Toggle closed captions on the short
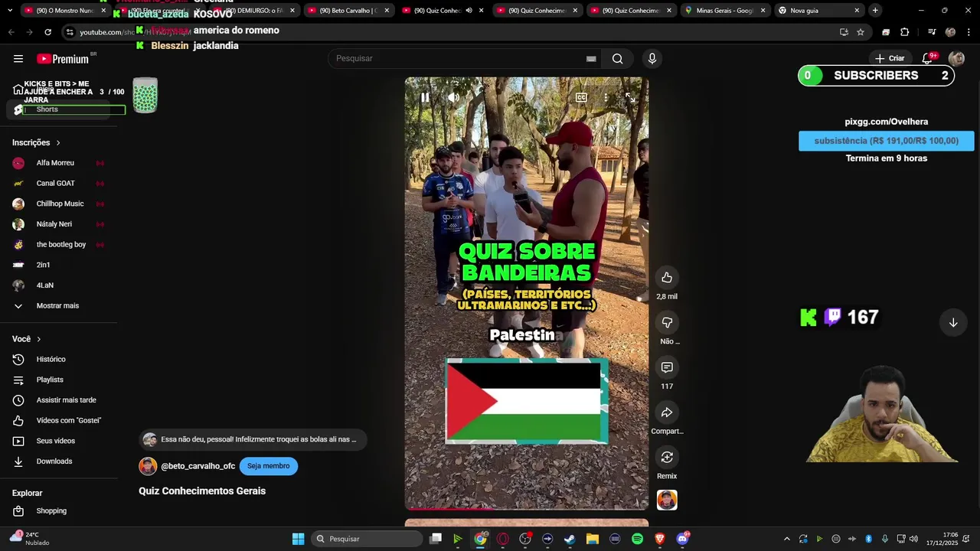Image resolution: width=980 pixels, height=551 pixels. [581, 97]
